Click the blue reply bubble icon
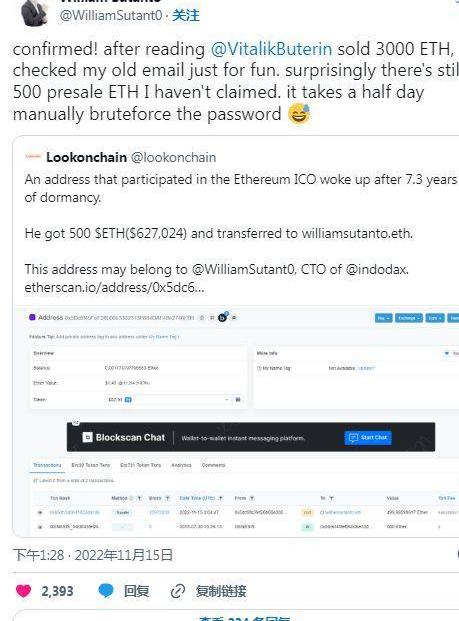The image size is (459, 621). (106, 591)
